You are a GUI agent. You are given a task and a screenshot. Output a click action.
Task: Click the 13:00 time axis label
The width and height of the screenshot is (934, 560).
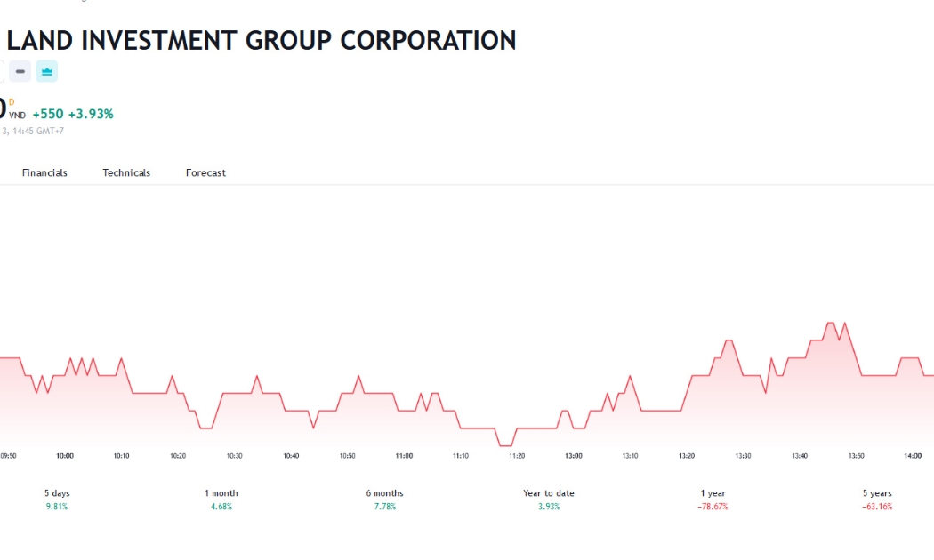(574, 456)
